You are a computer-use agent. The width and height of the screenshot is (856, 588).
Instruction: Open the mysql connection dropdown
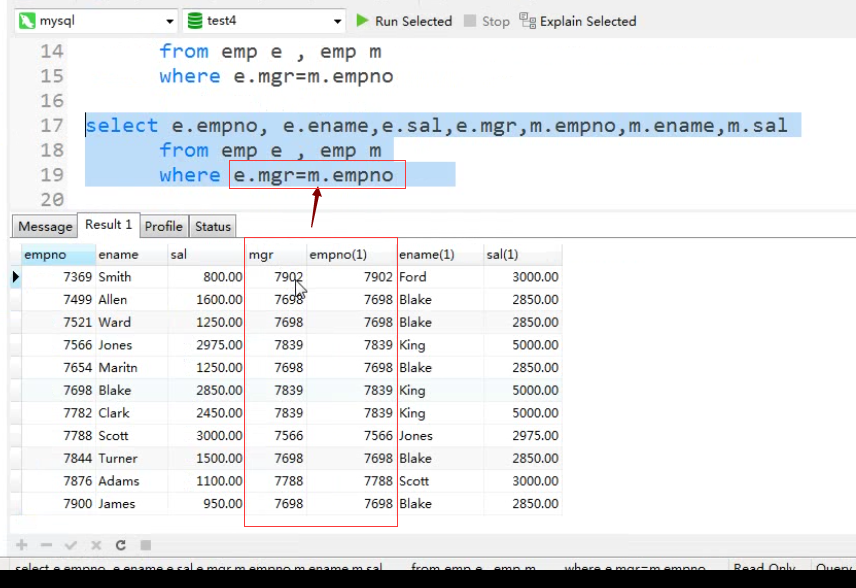[169, 22]
